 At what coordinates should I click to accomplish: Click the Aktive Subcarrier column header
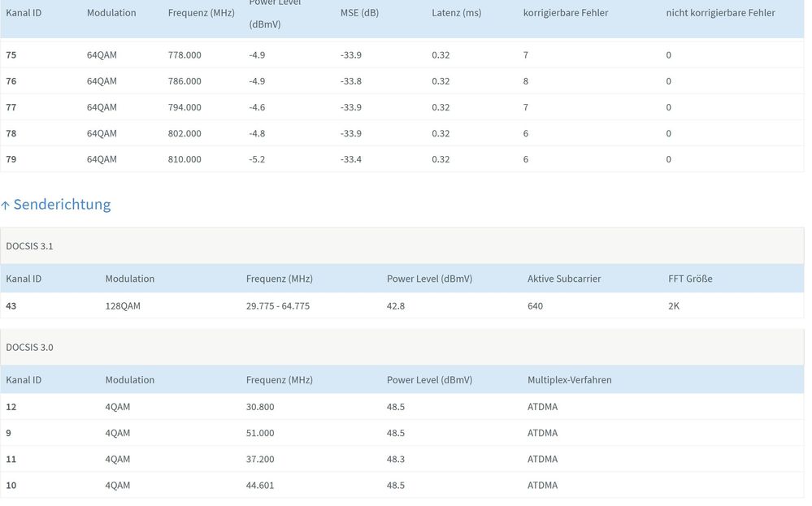(564, 279)
